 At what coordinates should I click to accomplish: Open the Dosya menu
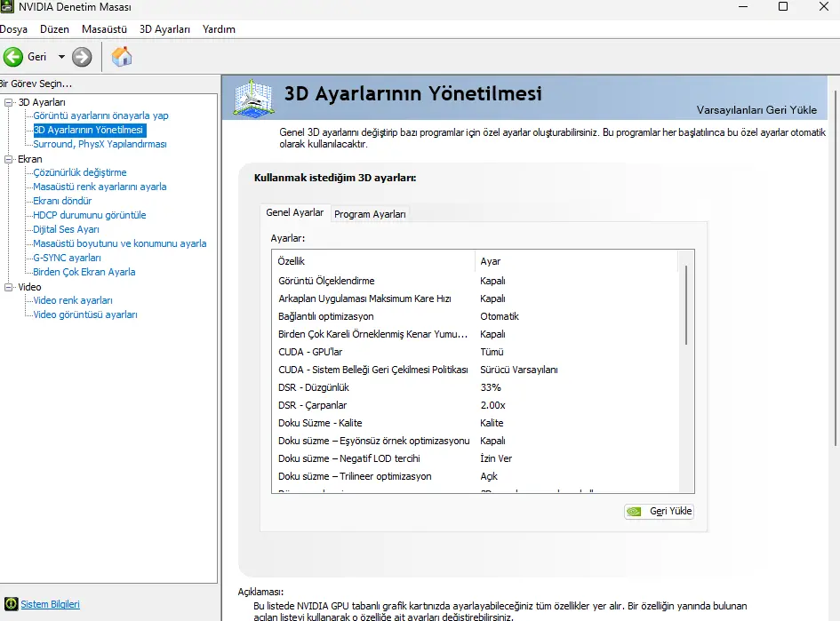[x=13, y=29]
